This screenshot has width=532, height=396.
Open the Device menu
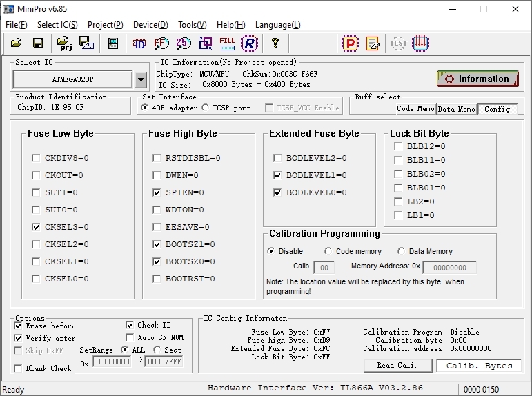coord(150,25)
